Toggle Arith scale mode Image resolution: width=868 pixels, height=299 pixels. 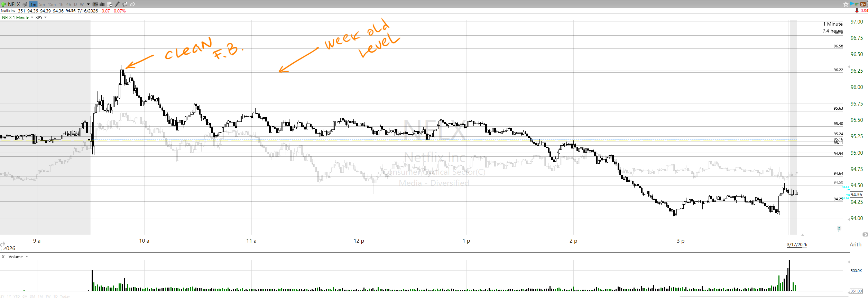[x=855, y=244]
